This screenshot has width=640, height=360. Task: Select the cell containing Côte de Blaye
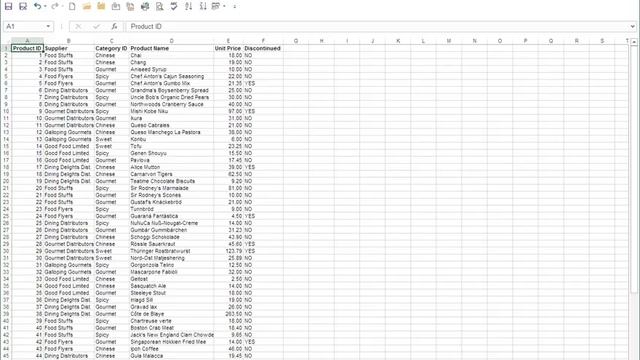pyautogui.click(x=171, y=314)
